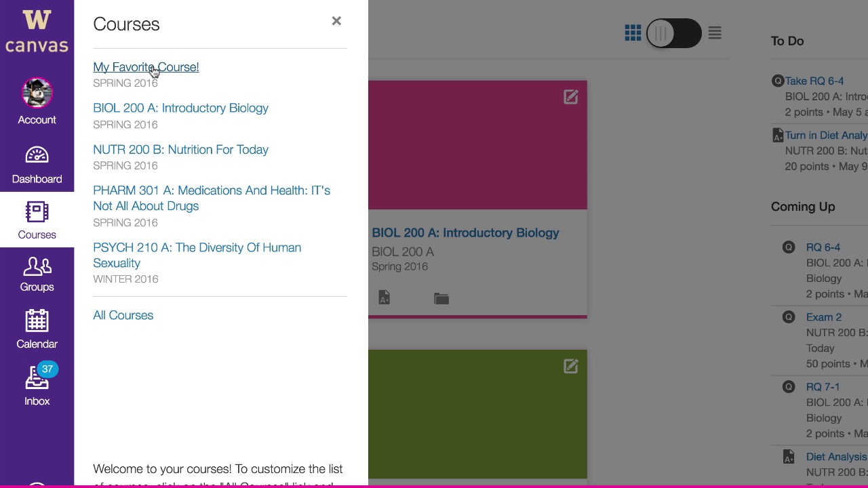868x488 pixels.
Task: Open NUTR 200 B: Nutrition For Today course
Action: pos(180,149)
